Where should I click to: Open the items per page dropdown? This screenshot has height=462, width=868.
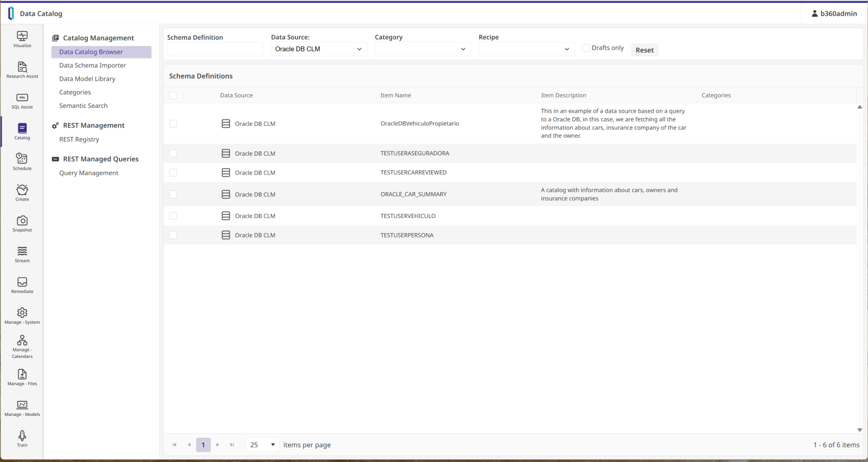point(263,445)
